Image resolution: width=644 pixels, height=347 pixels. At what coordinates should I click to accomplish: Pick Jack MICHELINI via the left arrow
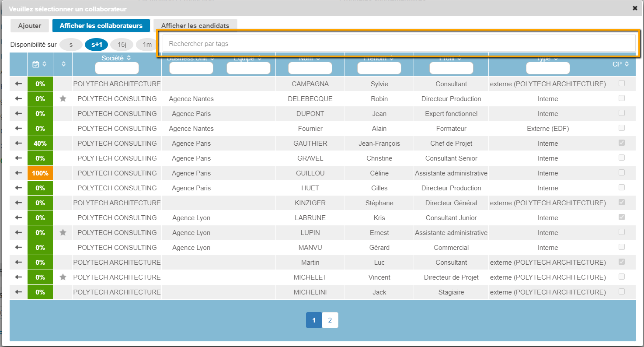click(x=18, y=292)
